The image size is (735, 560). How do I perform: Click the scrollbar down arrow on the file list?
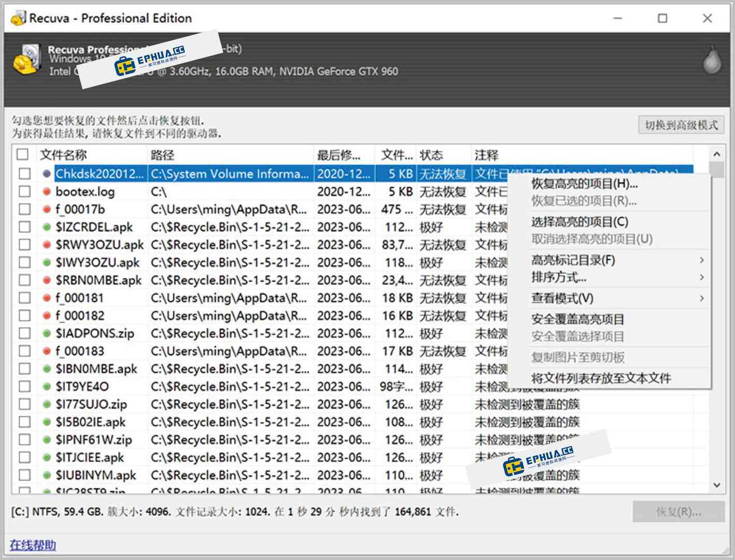coord(717,485)
